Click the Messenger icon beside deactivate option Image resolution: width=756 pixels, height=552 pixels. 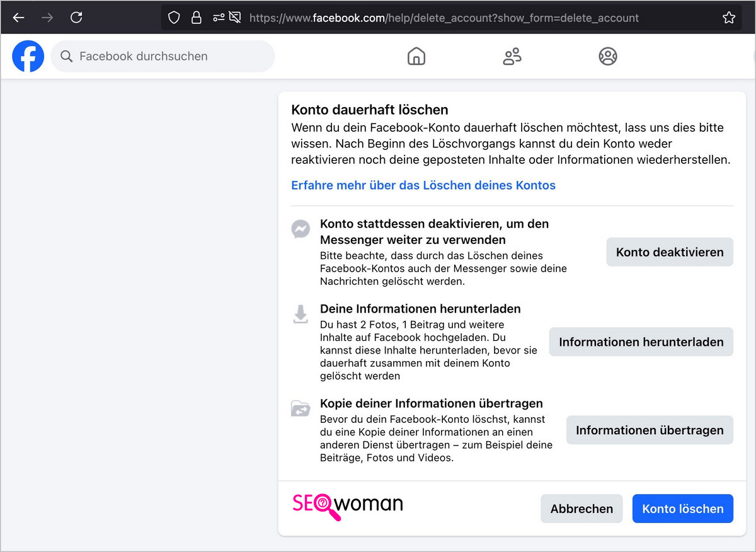point(301,229)
